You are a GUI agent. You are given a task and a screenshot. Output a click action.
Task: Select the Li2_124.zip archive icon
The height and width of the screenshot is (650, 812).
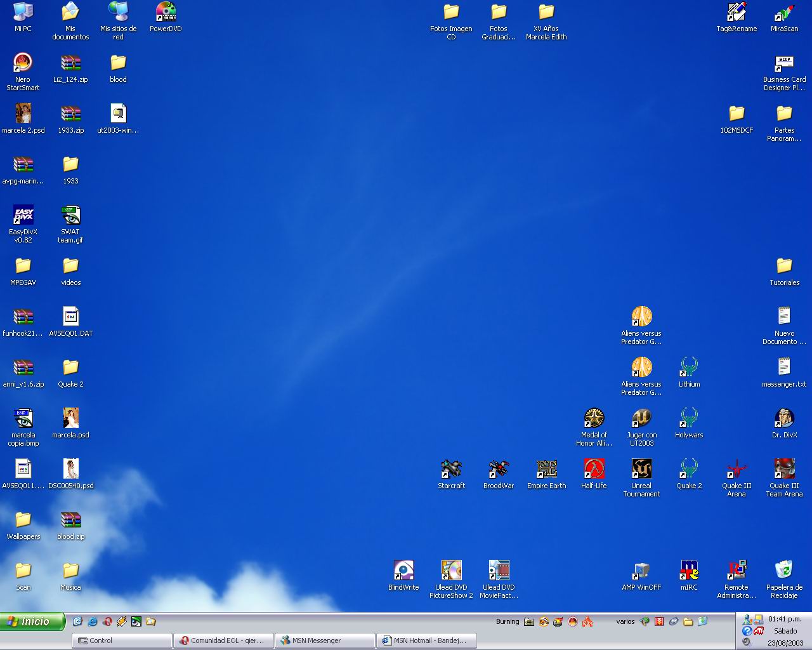tap(70, 62)
